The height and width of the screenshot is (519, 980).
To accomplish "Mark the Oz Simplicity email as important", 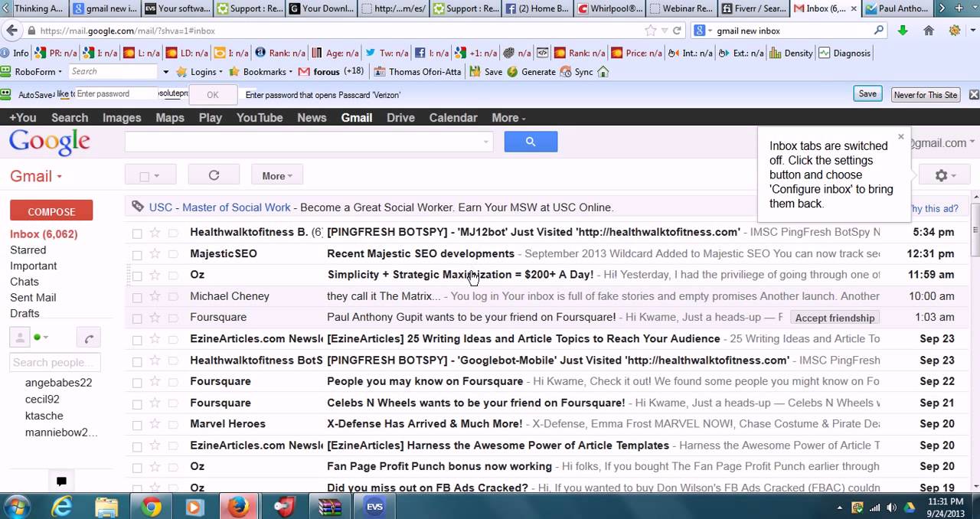I will point(173,275).
